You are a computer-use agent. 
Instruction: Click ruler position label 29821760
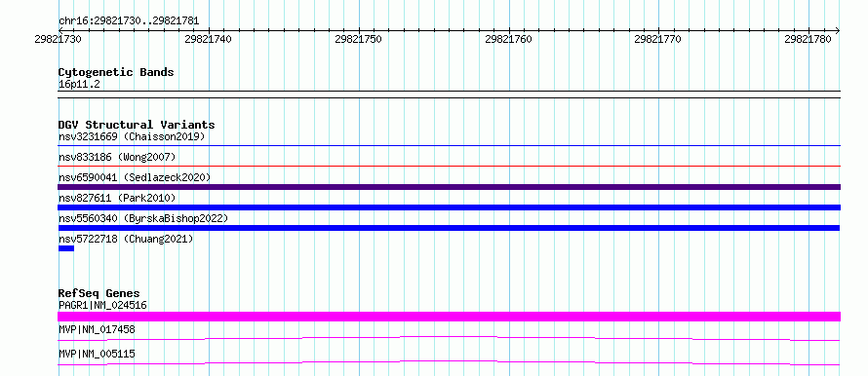coord(508,39)
